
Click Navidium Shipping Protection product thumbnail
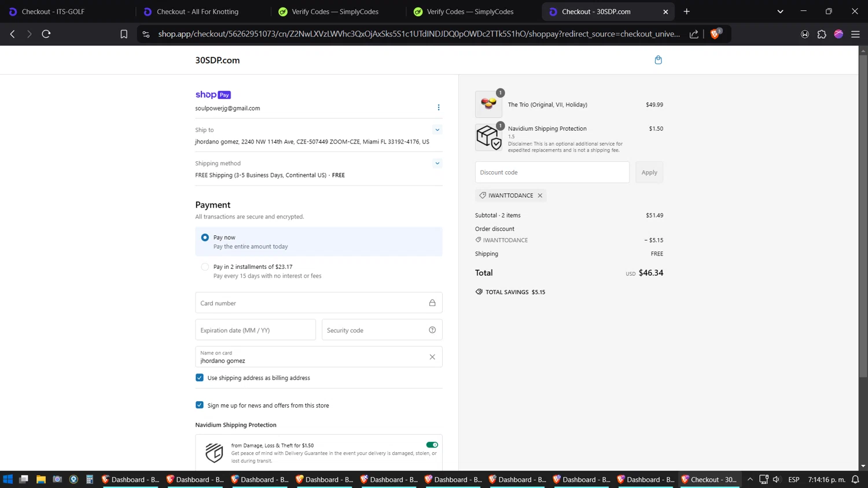(488, 138)
